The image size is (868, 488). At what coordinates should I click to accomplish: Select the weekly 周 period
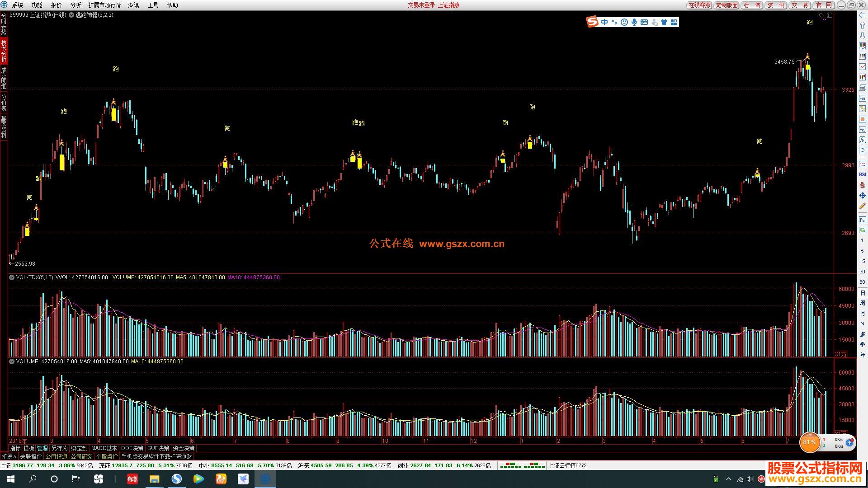862,303
